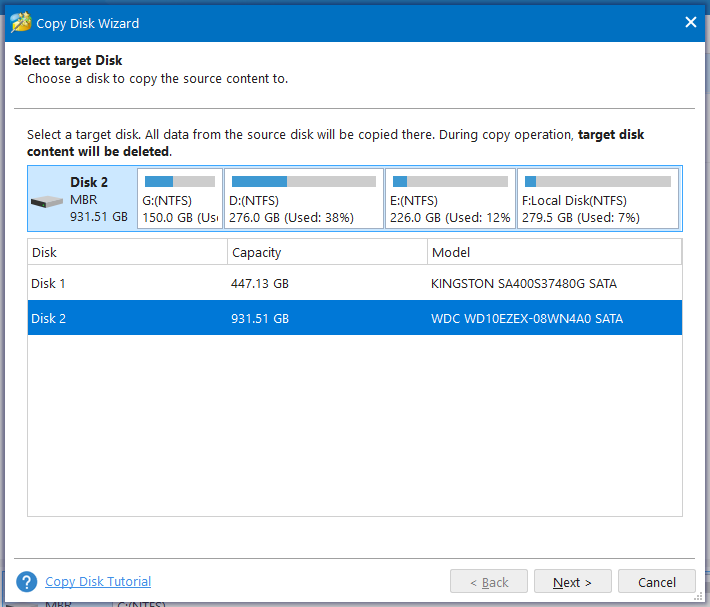Click the Disk 2 hard drive icon
Image resolution: width=710 pixels, height=607 pixels.
tap(47, 201)
